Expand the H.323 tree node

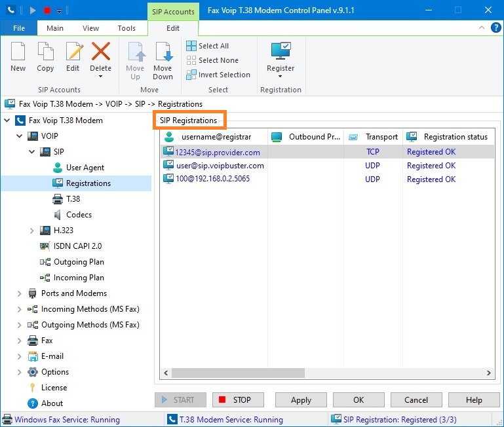32,231
